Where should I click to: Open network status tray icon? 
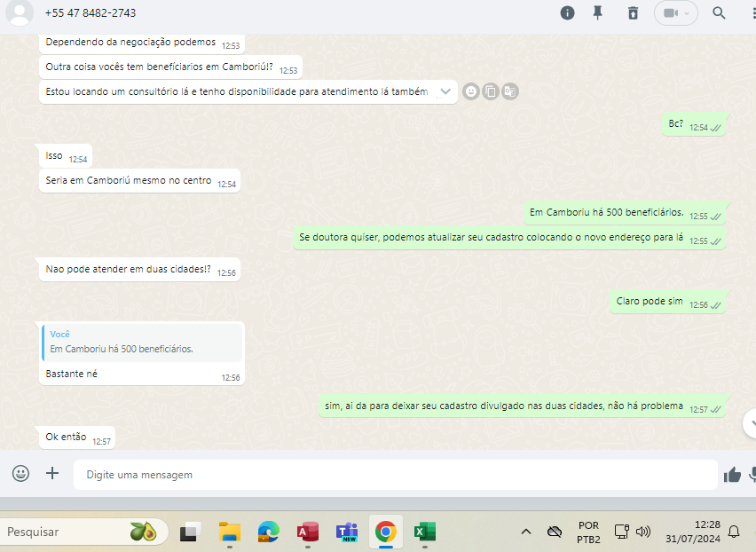[621, 532]
